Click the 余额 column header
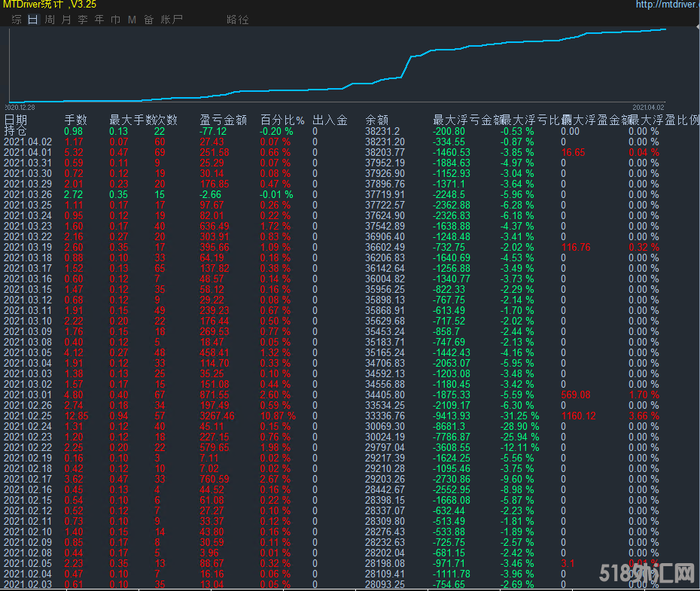 click(377, 120)
